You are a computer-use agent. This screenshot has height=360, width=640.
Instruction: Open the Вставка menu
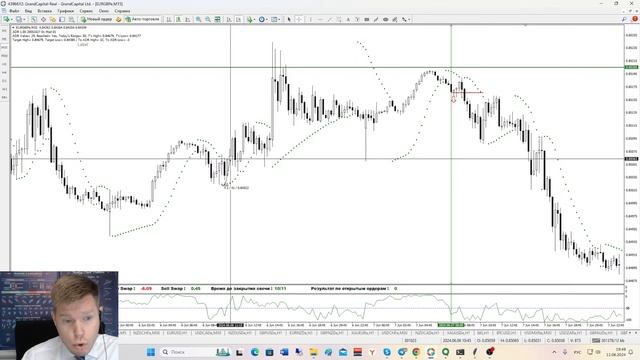[x=44, y=11]
